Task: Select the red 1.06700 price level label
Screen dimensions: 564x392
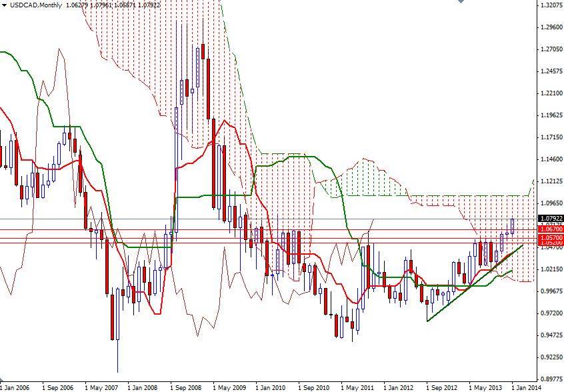Action: [x=551, y=229]
